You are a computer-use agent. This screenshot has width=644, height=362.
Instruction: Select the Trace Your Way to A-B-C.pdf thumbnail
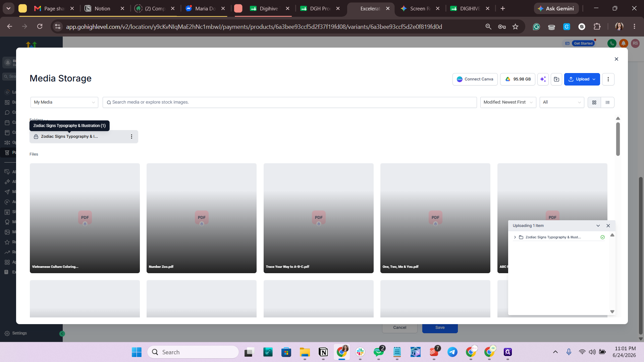pos(319,218)
